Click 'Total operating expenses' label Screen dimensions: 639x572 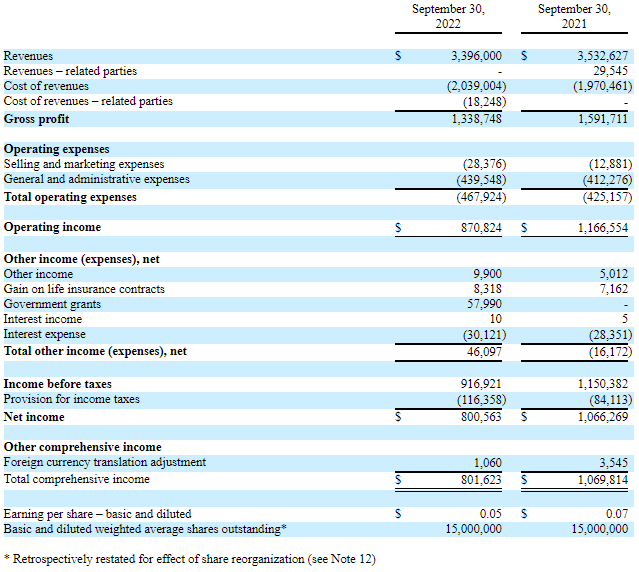70,198
